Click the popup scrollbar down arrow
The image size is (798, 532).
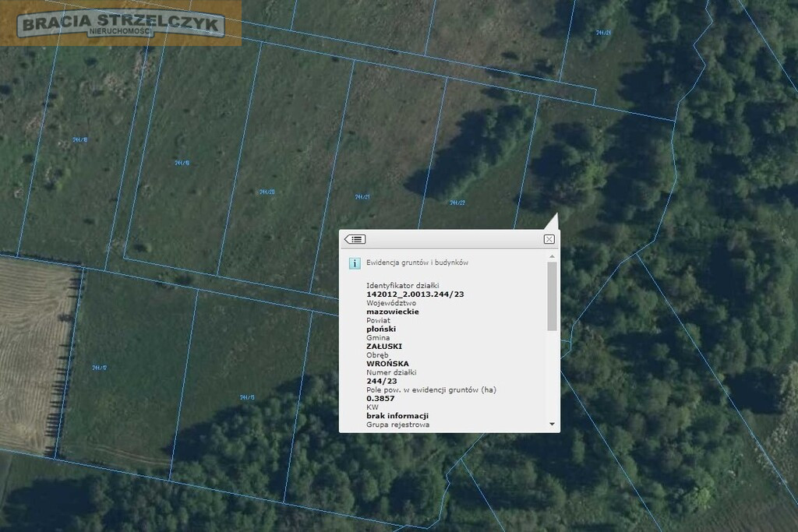(x=552, y=424)
